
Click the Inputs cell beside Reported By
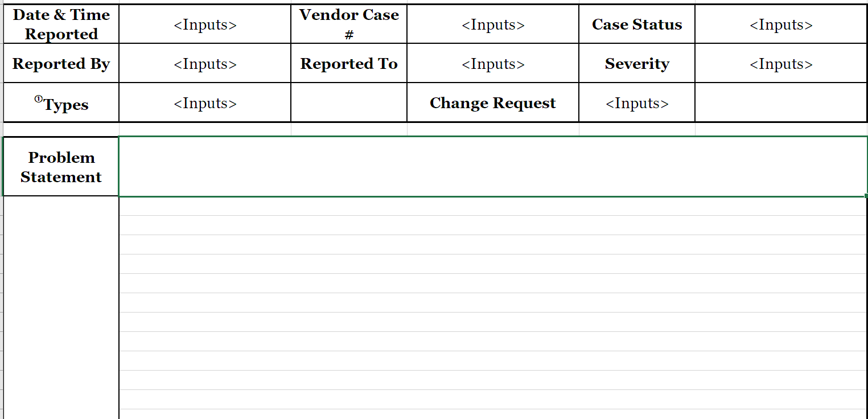[204, 64]
